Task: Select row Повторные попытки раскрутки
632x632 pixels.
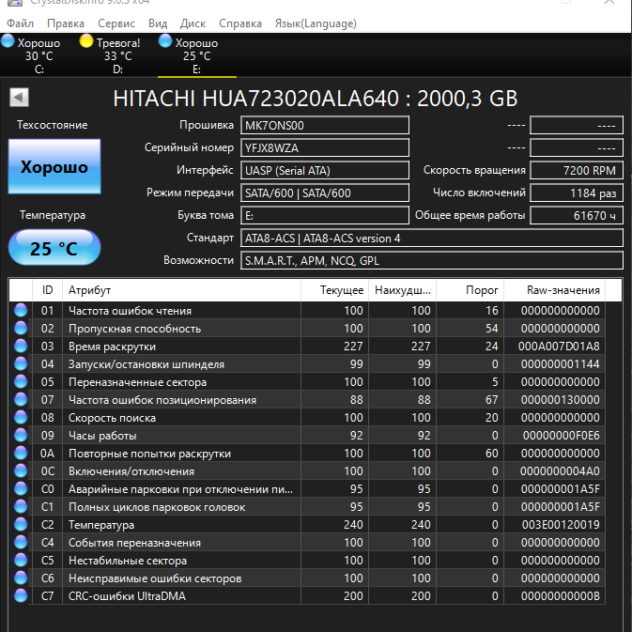Action: (307, 453)
